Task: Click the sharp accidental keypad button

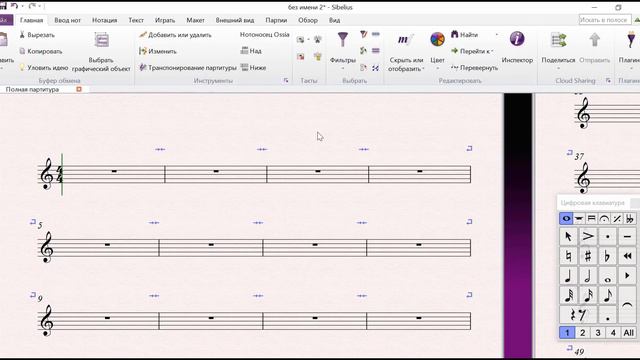Action: [x=587, y=256]
